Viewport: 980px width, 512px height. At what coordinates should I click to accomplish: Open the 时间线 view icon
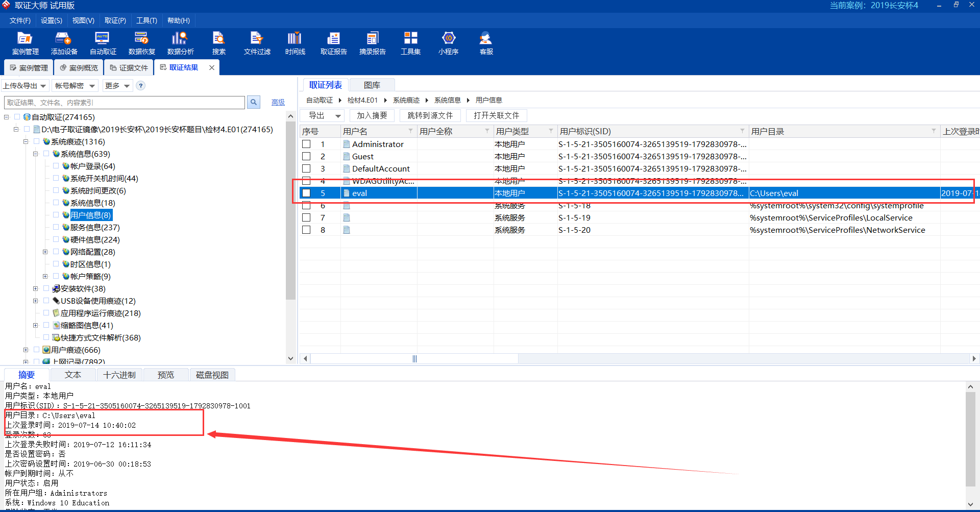[x=295, y=43]
